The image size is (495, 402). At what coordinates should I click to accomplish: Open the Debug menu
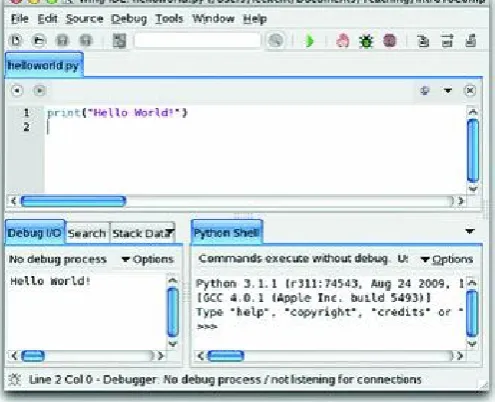click(x=129, y=19)
